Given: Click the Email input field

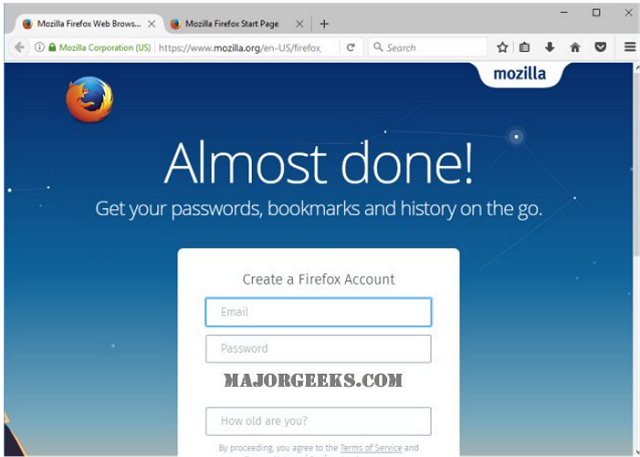Looking at the screenshot, I should [x=318, y=312].
